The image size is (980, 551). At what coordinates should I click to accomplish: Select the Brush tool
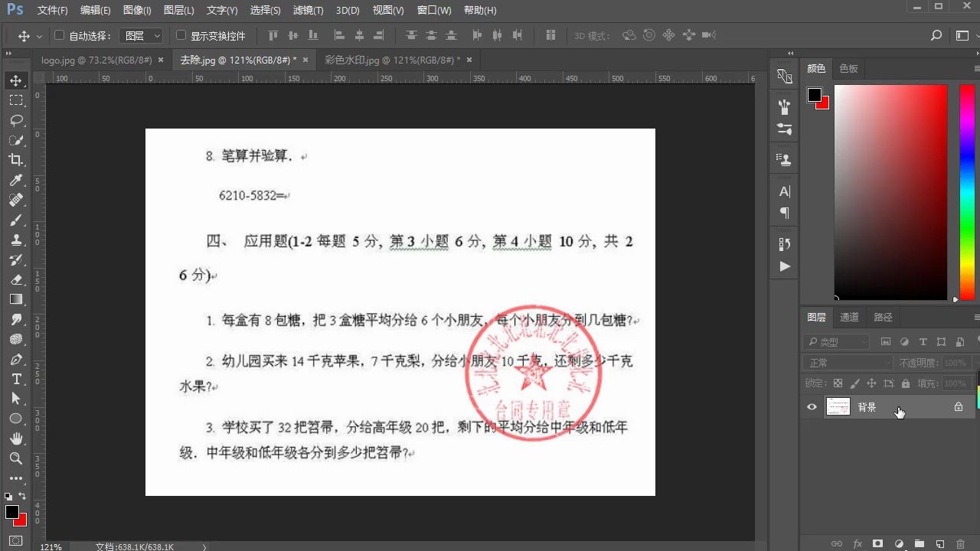pos(15,220)
